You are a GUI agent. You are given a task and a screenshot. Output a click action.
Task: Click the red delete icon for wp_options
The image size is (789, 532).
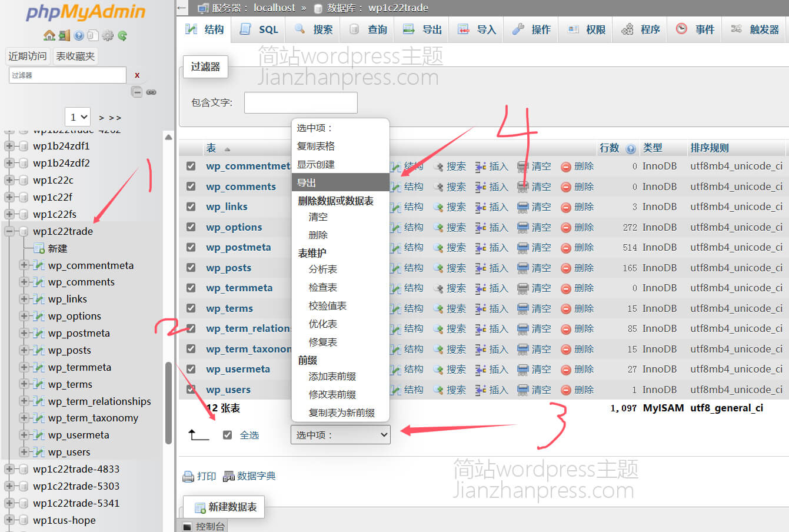coord(566,227)
